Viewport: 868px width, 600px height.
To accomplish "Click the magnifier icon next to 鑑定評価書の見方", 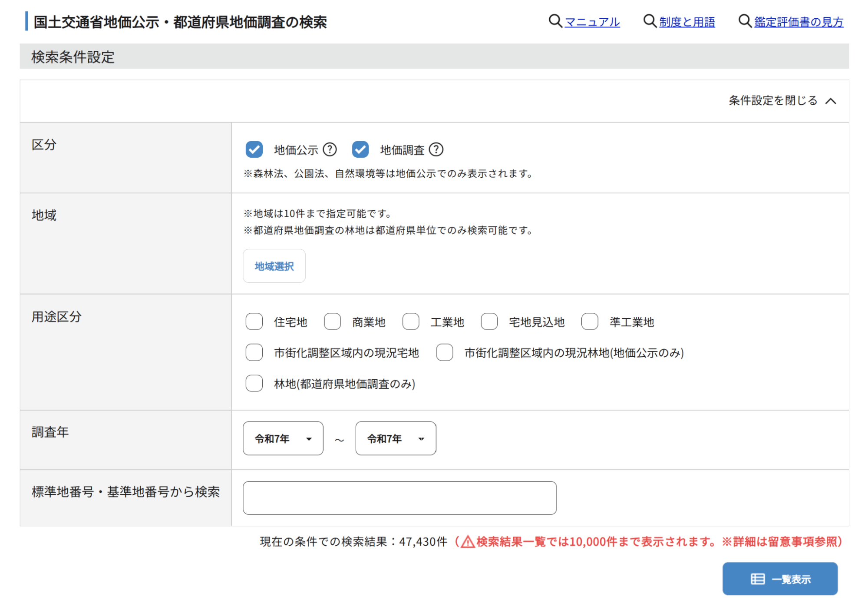I will click(745, 21).
